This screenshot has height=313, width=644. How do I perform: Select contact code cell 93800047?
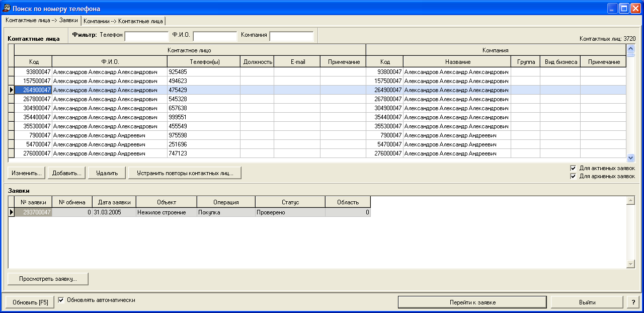33,72
